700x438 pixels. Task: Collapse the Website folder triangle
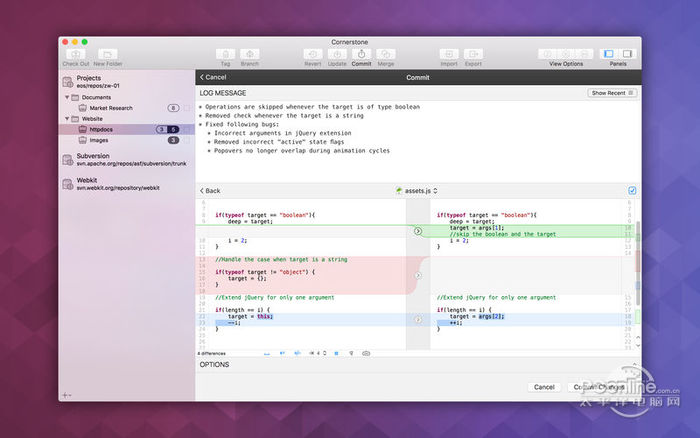tap(67, 119)
